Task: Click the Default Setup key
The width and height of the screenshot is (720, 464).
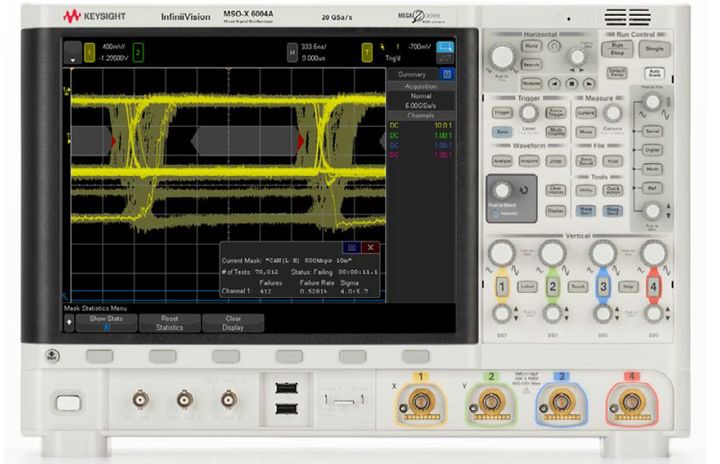Action: 617,73
